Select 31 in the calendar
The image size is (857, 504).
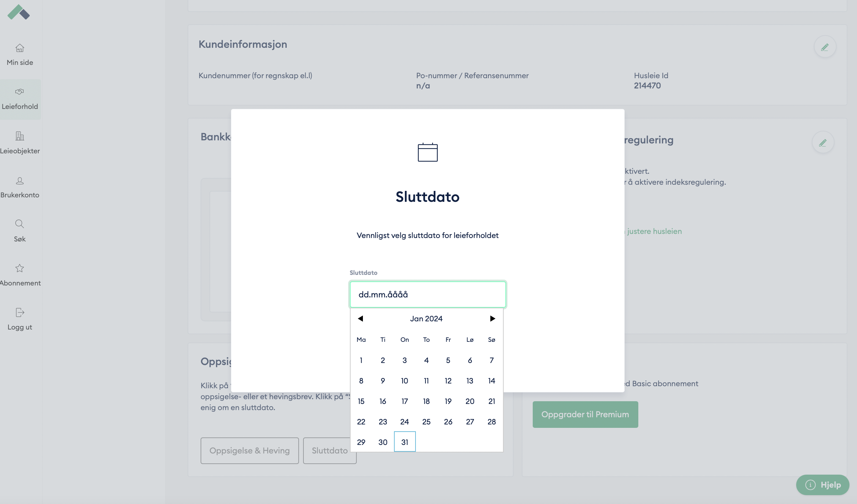pyautogui.click(x=405, y=442)
